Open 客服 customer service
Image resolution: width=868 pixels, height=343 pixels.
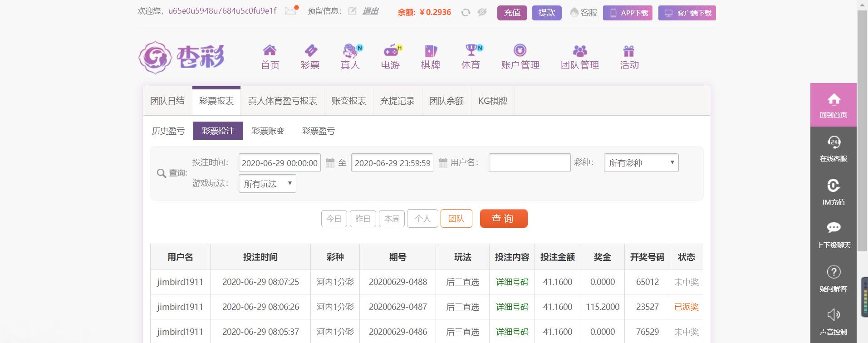pyautogui.click(x=584, y=13)
